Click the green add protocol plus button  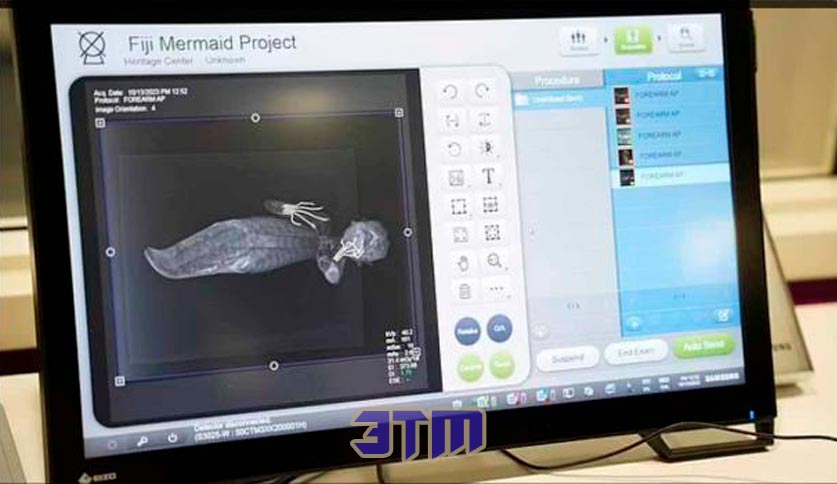(x=634, y=323)
